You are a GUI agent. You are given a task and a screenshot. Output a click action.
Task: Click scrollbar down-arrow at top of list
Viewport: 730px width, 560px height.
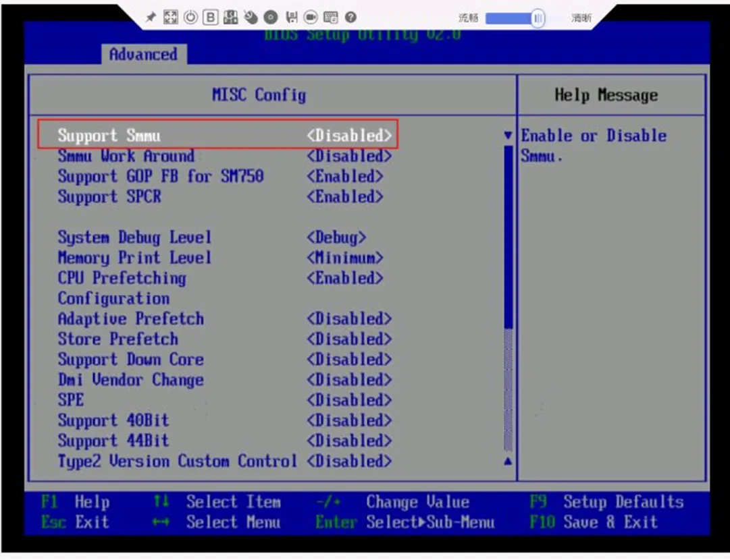(508, 136)
